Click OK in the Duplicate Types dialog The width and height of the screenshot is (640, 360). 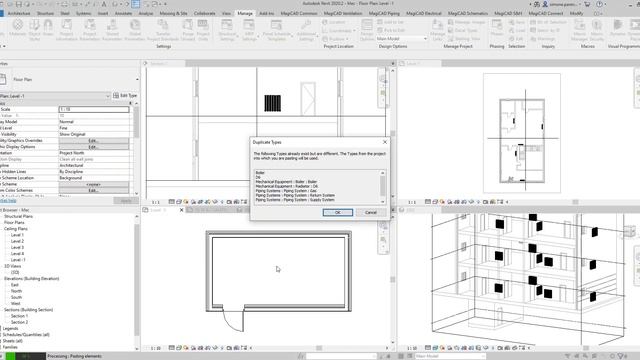[338, 213]
